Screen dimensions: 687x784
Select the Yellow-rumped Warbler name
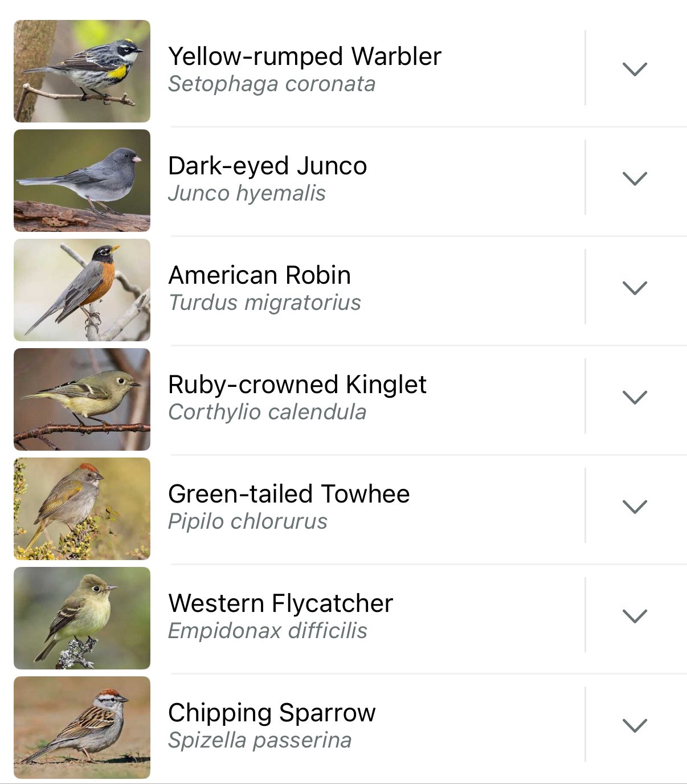tap(305, 56)
